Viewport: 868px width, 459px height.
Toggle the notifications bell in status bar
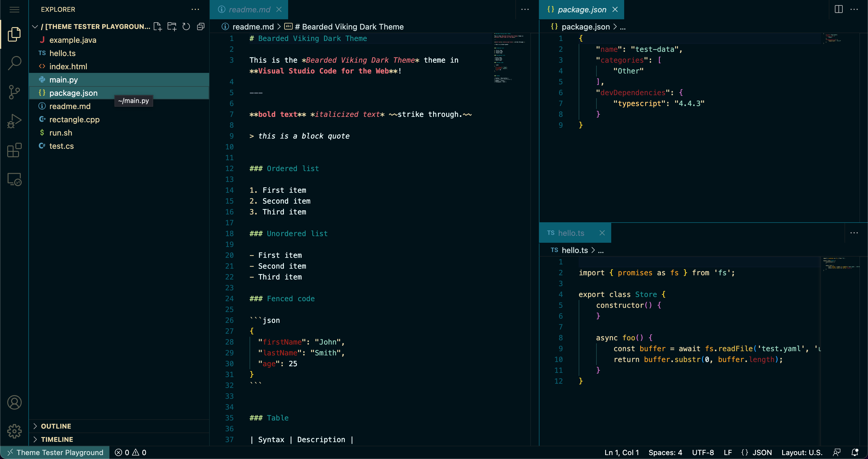tap(854, 452)
